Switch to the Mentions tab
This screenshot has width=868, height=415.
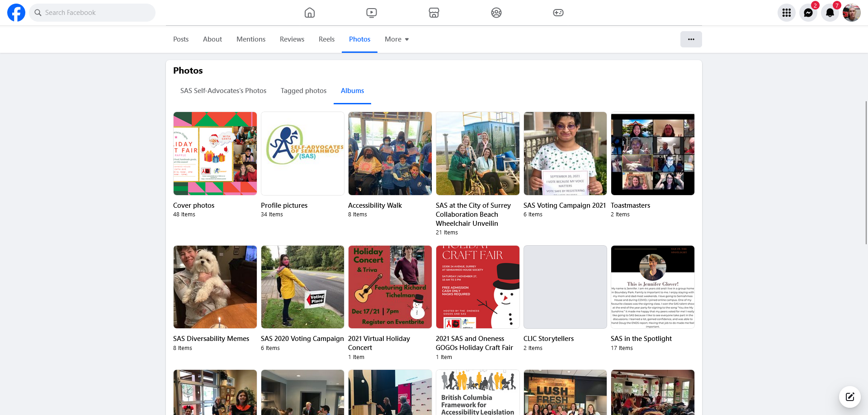pyautogui.click(x=251, y=39)
